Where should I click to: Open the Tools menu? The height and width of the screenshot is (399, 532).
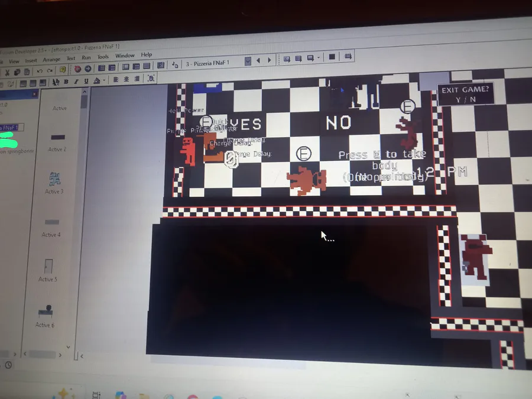103,57
